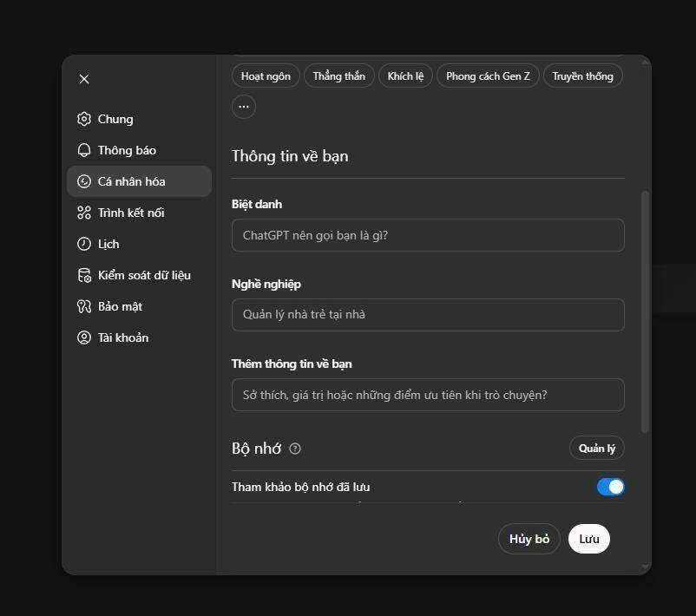
Task: Click the Bảo mật security icon
Action: tap(84, 306)
